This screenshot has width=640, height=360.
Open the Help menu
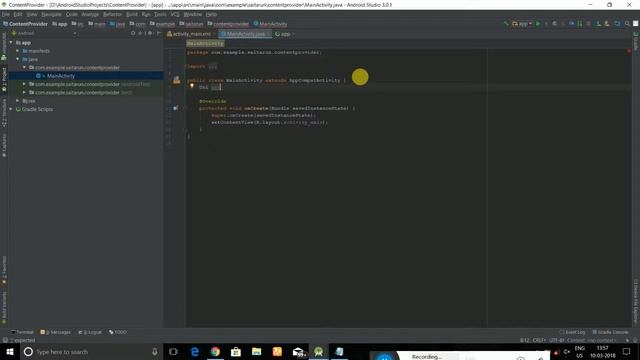(211, 14)
